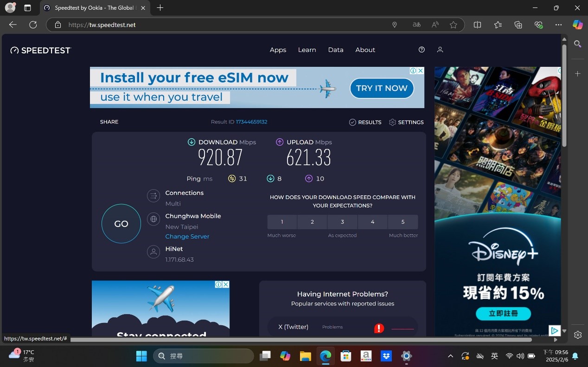Image resolution: width=588 pixels, height=367 pixels.
Task: Rate download speed as 2
Action: (x=312, y=222)
